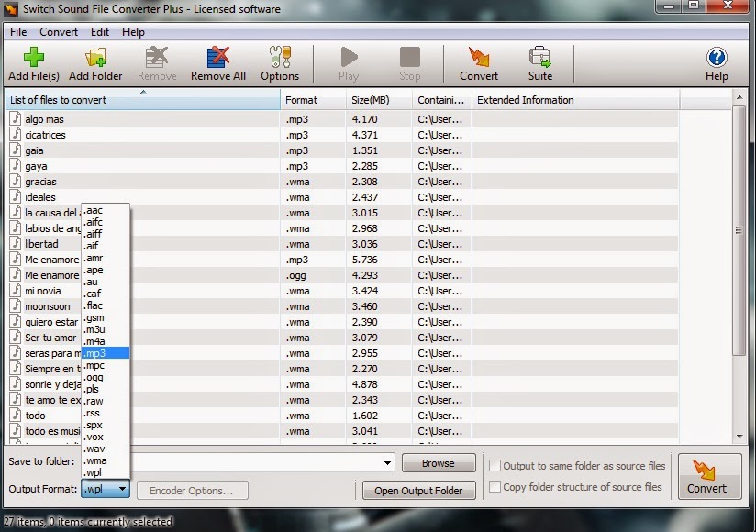
Task: Click the Add File(s) green plus icon
Action: 34,58
